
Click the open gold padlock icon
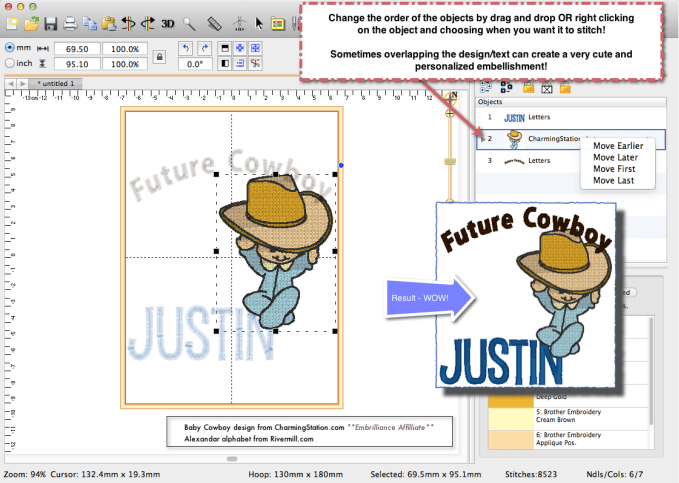pos(565,87)
